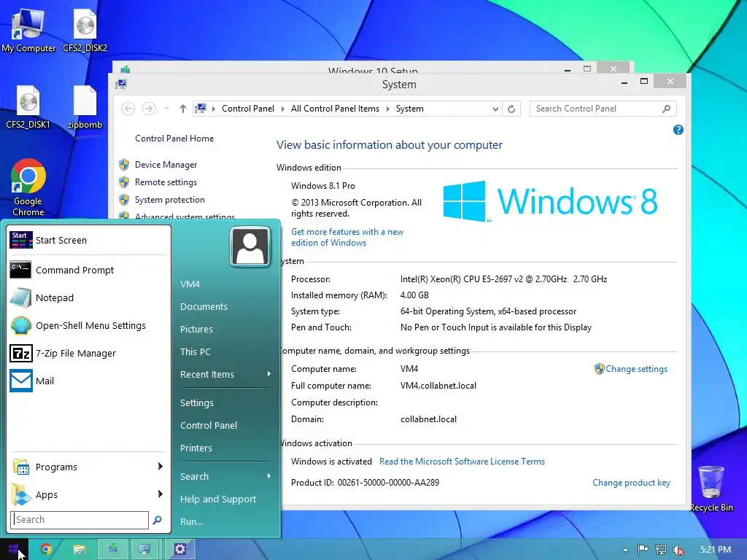
Task: Open the My Computer desktop icon
Action: pyautogui.click(x=28, y=30)
